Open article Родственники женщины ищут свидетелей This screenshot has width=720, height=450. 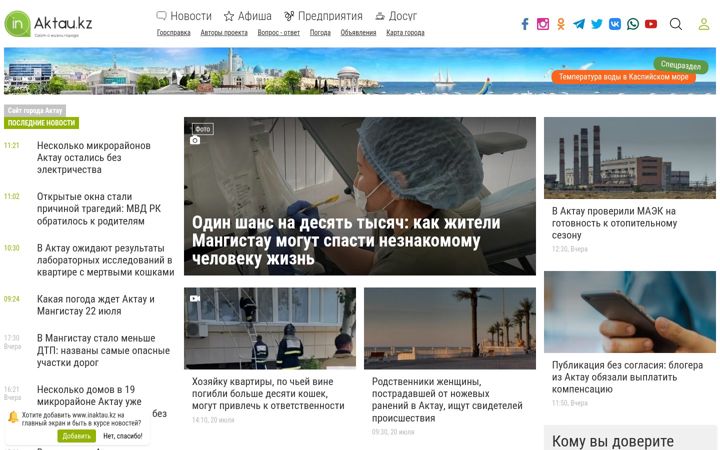click(x=447, y=399)
